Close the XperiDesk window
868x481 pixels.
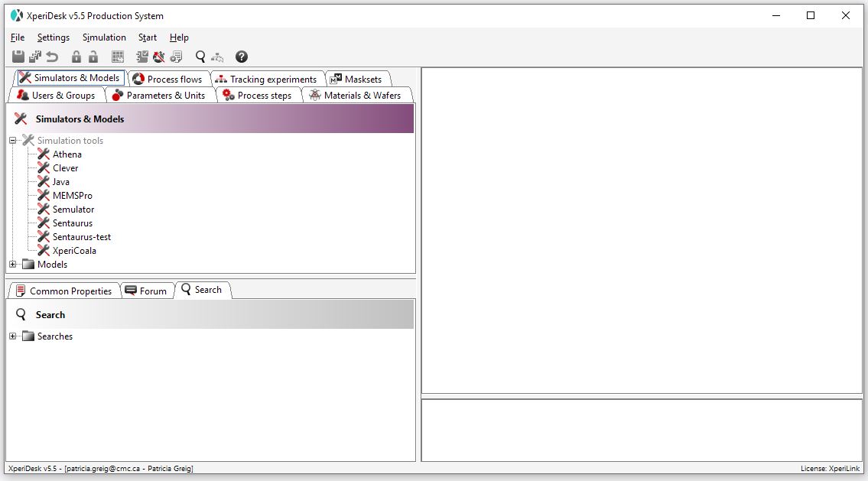(x=845, y=15)
